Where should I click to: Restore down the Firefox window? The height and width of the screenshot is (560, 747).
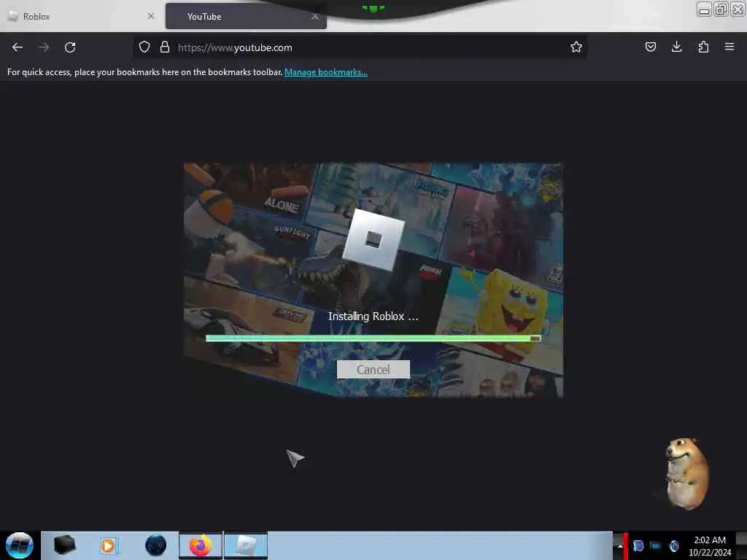pyautogui.click(x=721, y=9)
